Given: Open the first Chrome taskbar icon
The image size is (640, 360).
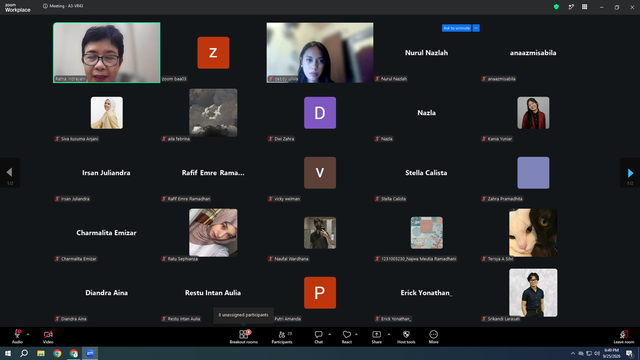Looking at the screenshot, I should [57, 353].
